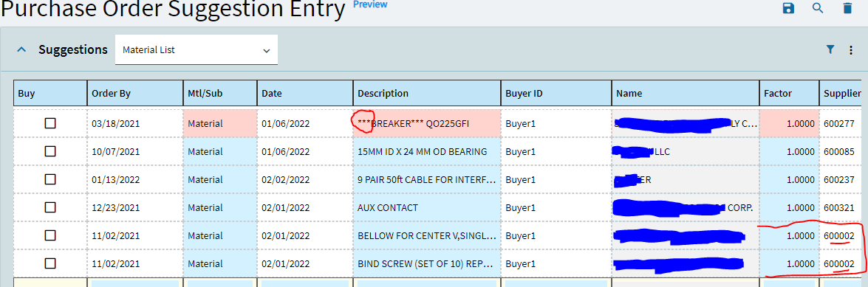Open the Material List dropdown
868x287 pixels.
pos(196,49)
